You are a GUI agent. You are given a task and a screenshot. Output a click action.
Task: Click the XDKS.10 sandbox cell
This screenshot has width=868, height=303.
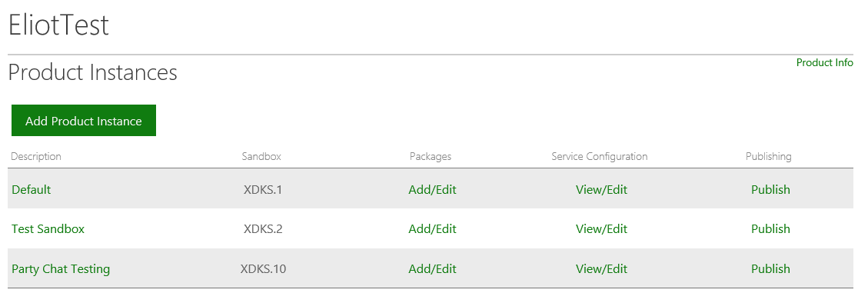coord(263,268)
